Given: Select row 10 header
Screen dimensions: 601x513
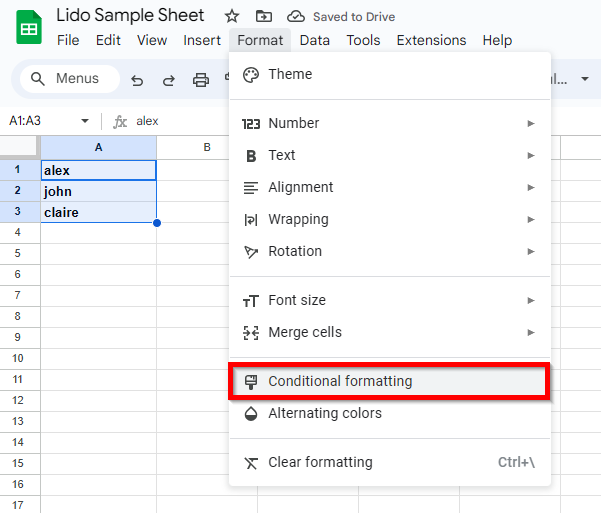Looking at the screenshot, I should pos(18,358).
